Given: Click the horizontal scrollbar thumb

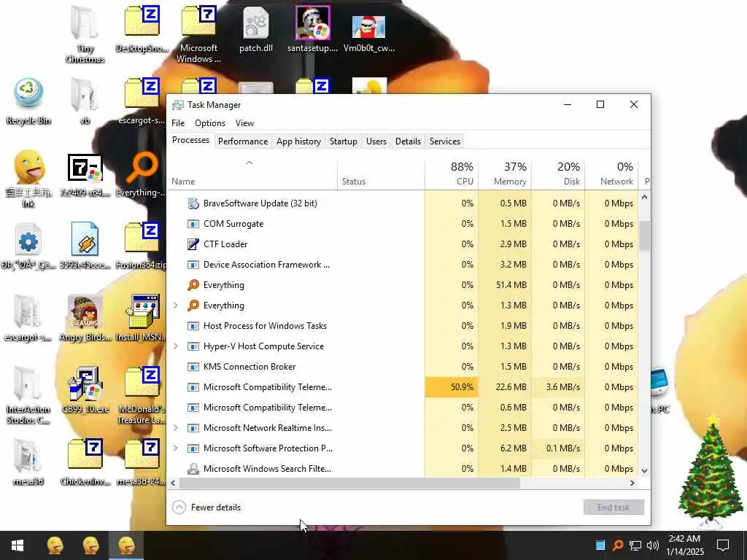Looking at the screenshot, I should [349, 483].
